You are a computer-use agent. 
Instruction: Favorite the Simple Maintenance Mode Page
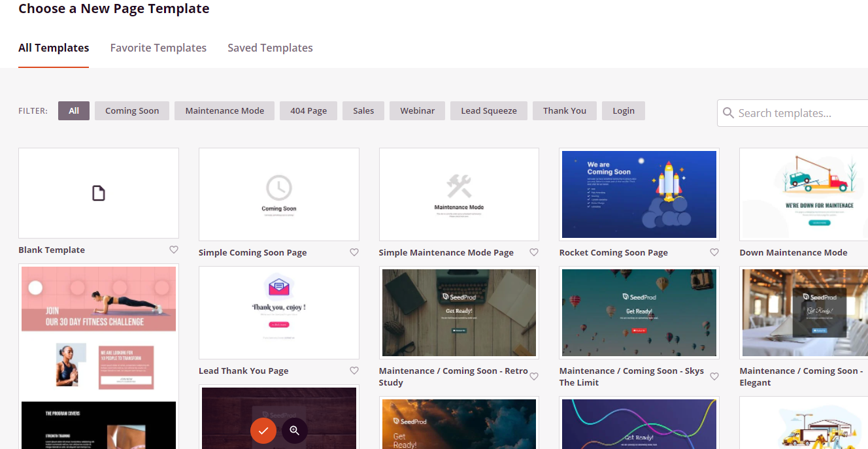tap(534, 252)
